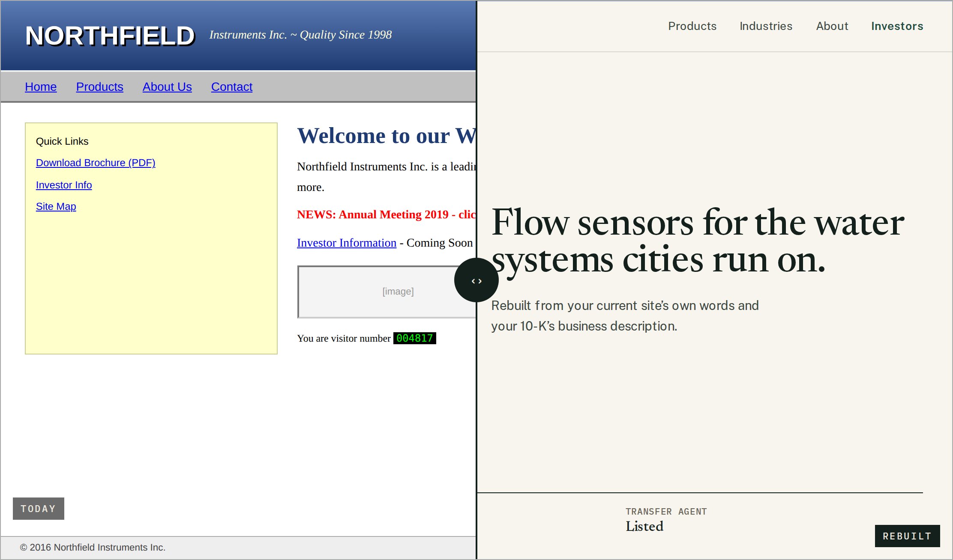Follow the Investor Information link in main content
953x560 pixels.
pos(347,243)
